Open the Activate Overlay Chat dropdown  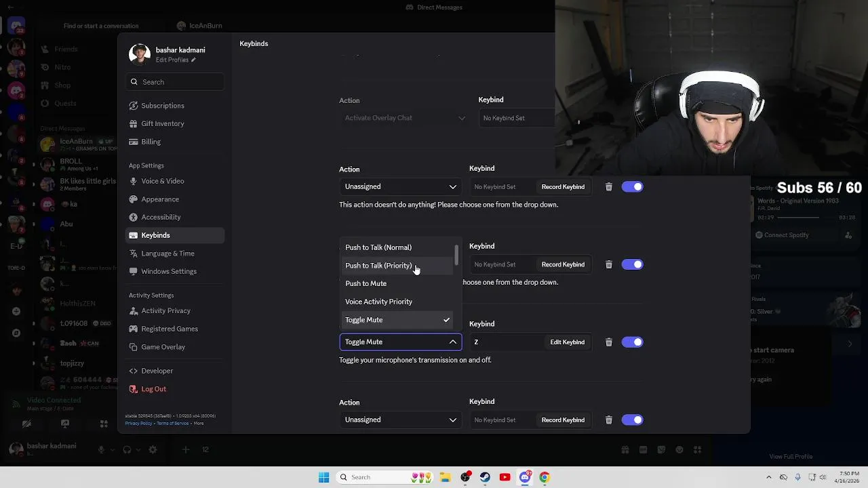tap(404, 118)
